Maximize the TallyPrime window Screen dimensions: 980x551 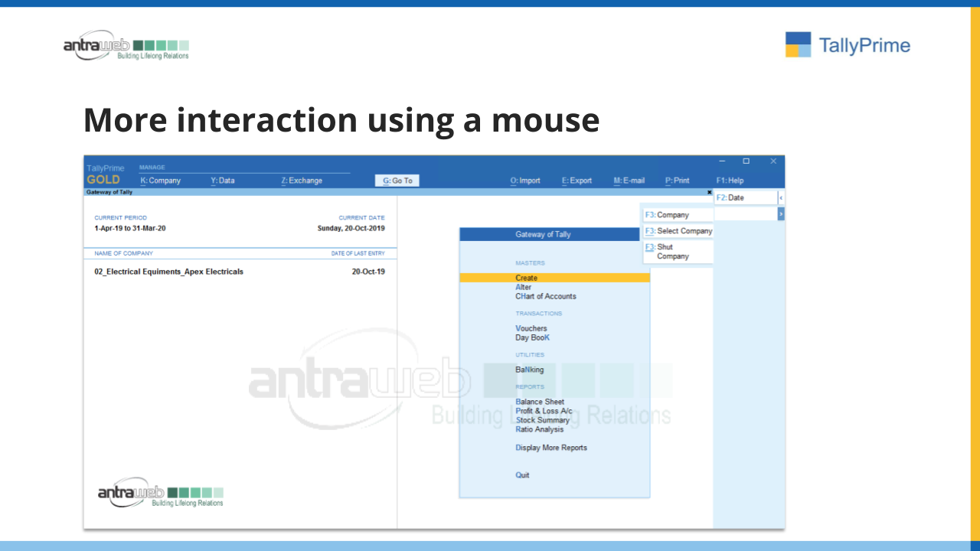(x=746, y=161)
